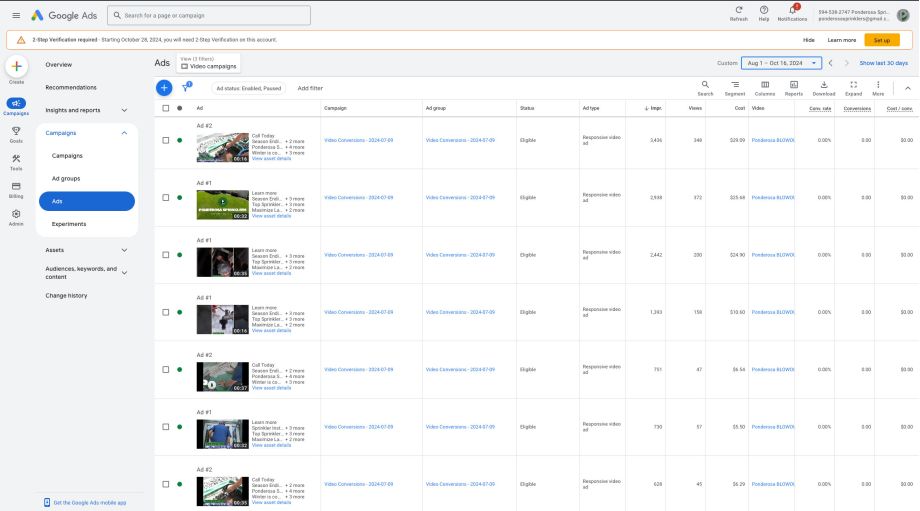920x511 pixels.
Task: Click the Refresh icon in top bar
Action: pos(738,10)
